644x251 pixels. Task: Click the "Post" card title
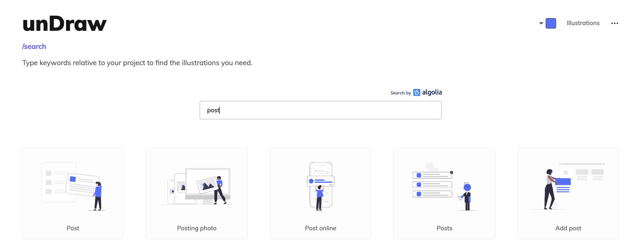click(x=73, y=228)
